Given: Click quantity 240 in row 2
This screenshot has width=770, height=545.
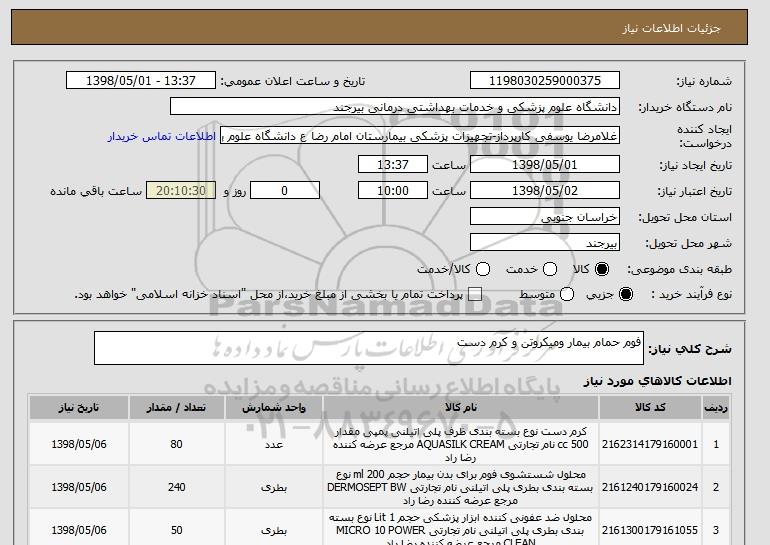Looking at the screenshot, I should coord(176,487).
